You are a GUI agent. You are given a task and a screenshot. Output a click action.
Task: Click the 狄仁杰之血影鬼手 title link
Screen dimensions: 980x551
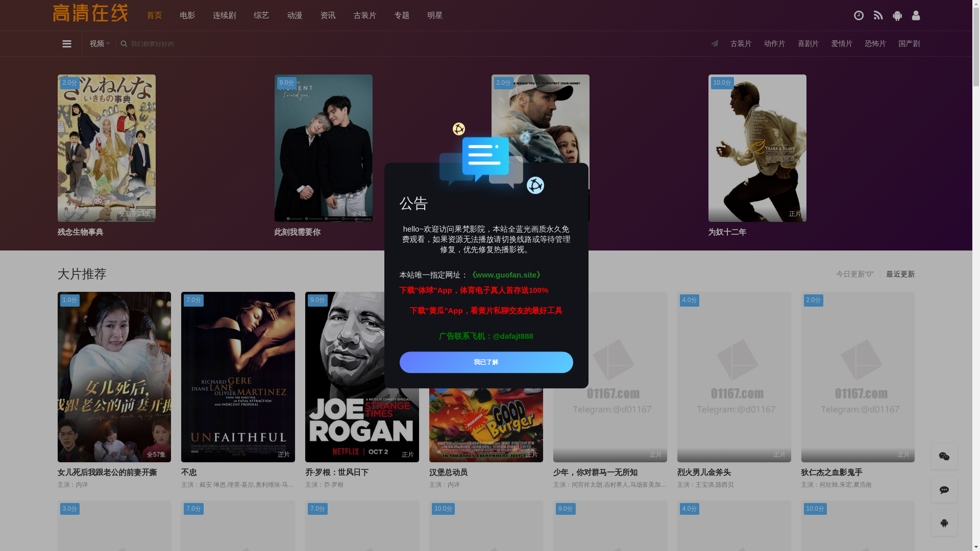pyautogui.click(x=832, y=472)
